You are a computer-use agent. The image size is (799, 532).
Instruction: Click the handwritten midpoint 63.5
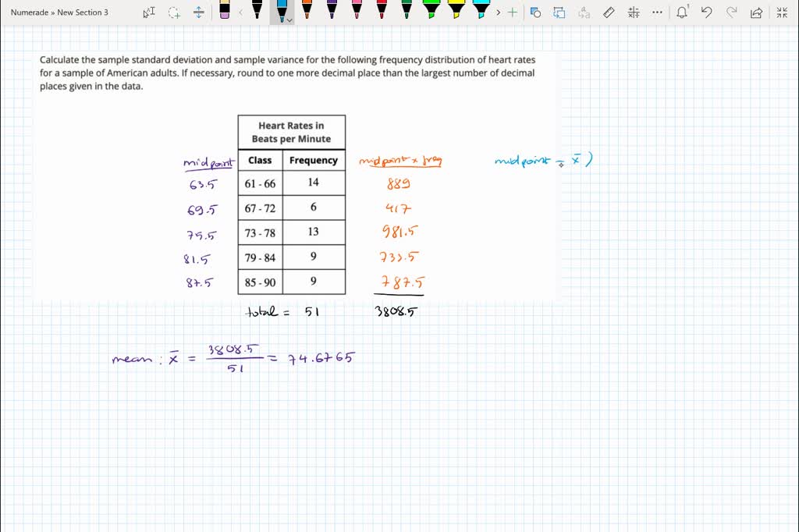click(203, 184)
